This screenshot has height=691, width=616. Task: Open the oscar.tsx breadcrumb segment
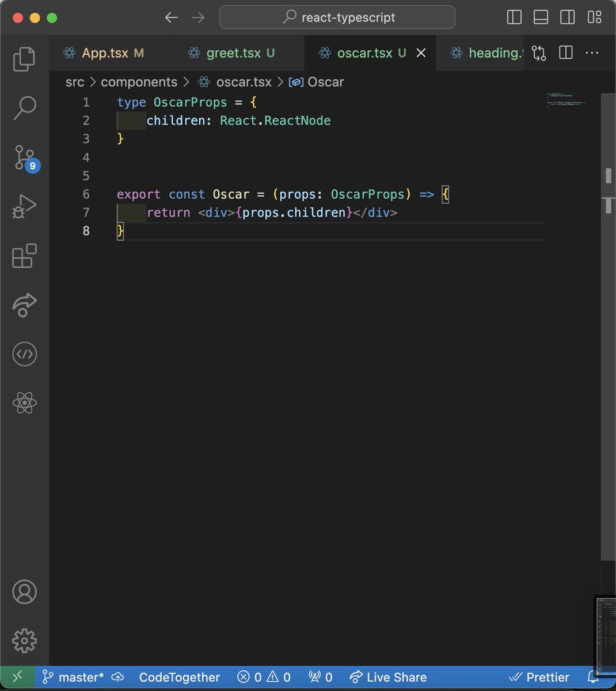point(234,82)
